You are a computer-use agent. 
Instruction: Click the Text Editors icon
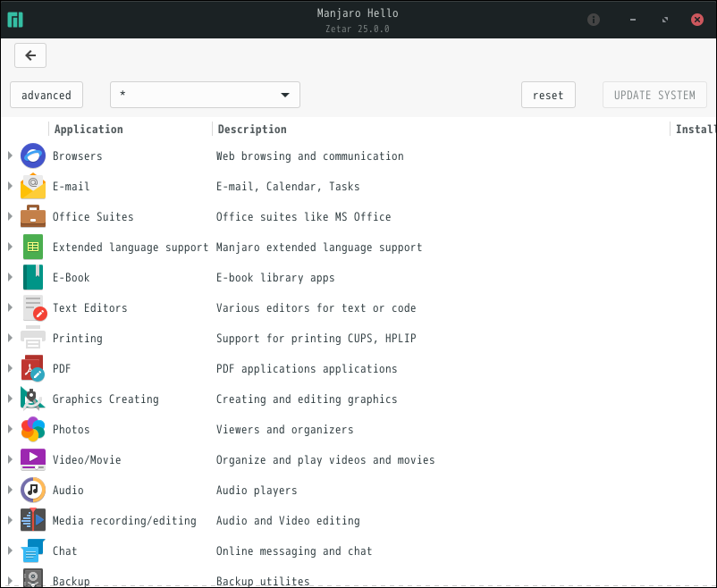[x=35, y=307]
